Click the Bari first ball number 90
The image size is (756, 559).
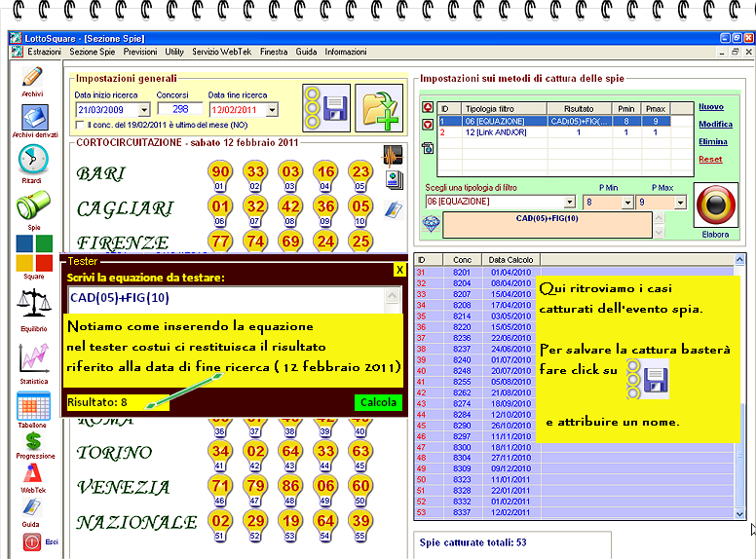(x=220, y=171)
